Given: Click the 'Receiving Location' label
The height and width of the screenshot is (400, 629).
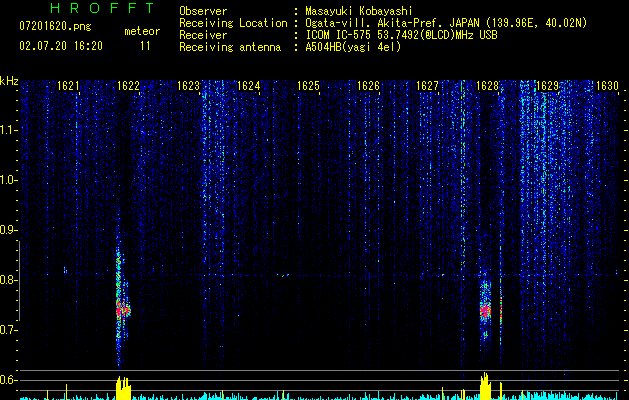Looking at the screenshot, I should coord(233,23).
